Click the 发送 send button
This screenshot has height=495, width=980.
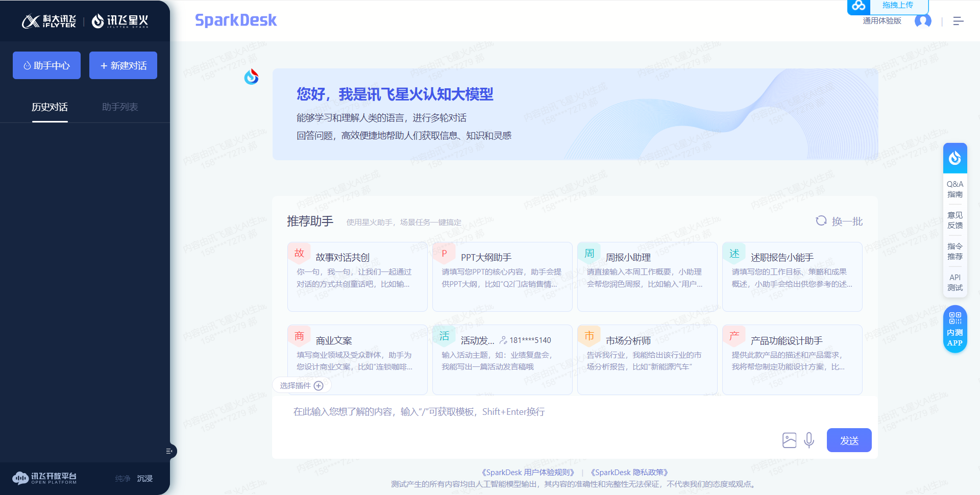click(x=849, y=439)
